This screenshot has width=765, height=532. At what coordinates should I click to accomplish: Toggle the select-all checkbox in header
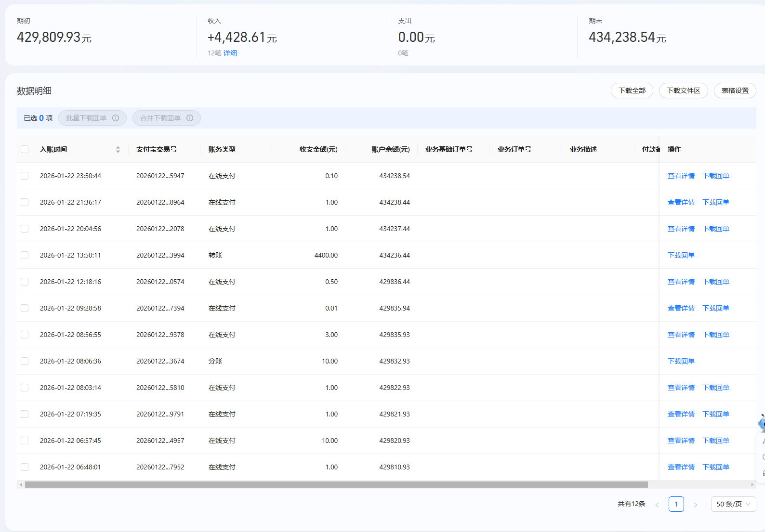[x=25, y=149]
